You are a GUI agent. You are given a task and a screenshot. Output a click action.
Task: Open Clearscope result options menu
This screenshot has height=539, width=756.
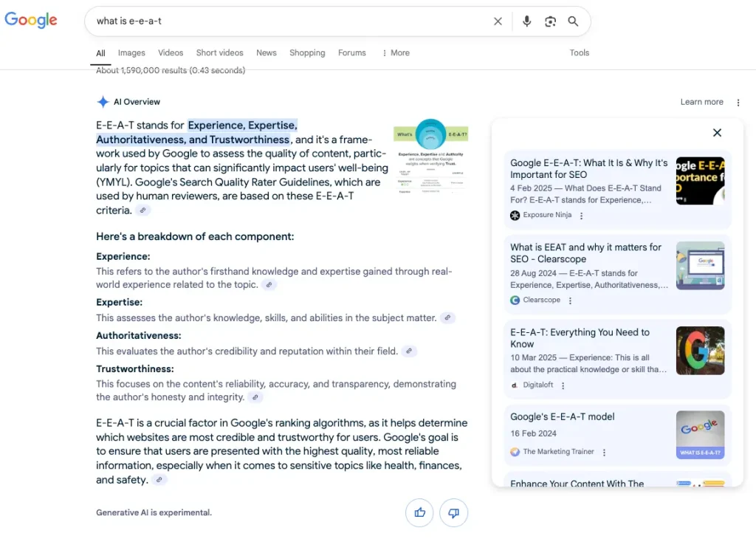click(x=570, y=301)
